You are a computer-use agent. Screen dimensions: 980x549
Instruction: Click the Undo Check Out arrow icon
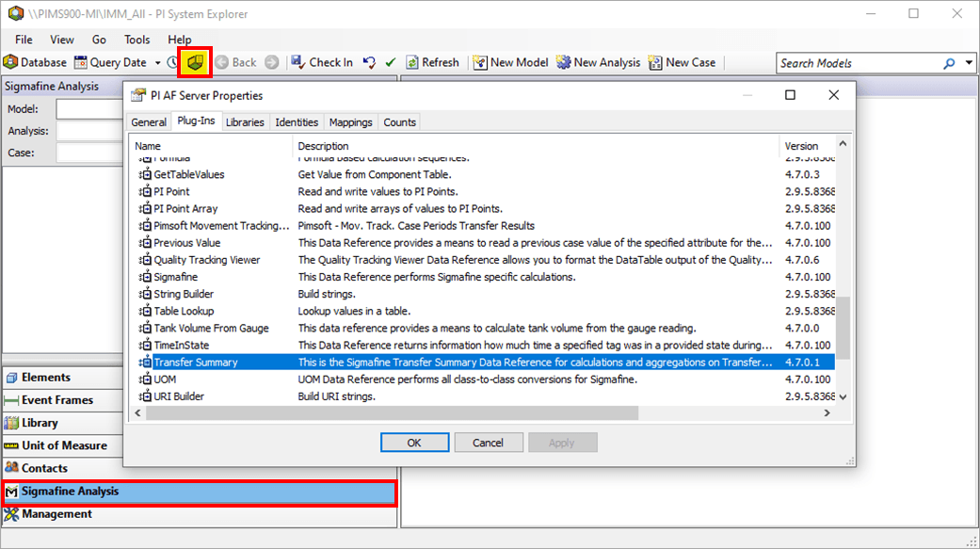tap(369, 62)
